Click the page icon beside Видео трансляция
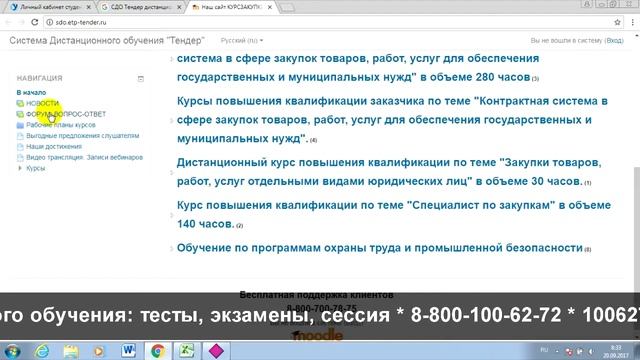This screenshot has height=360, width=640. (x=20, y=158)
